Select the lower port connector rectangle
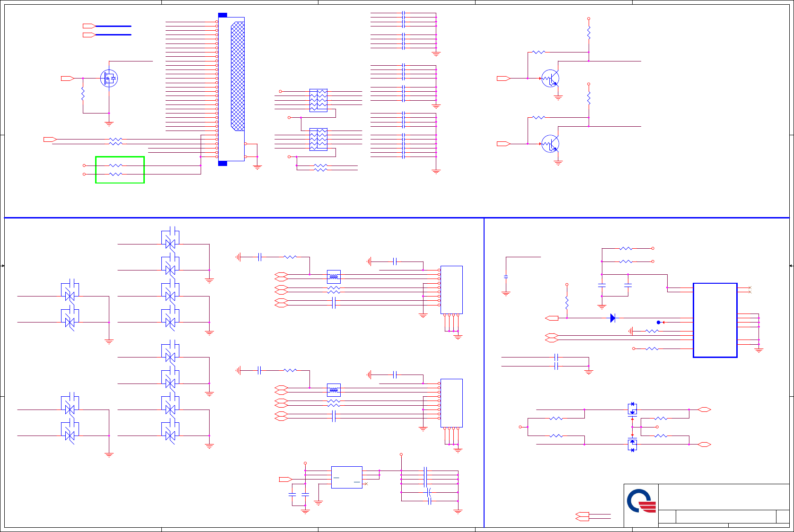The image size is (794, 532). pyautogui.click(x=451, y=403)
